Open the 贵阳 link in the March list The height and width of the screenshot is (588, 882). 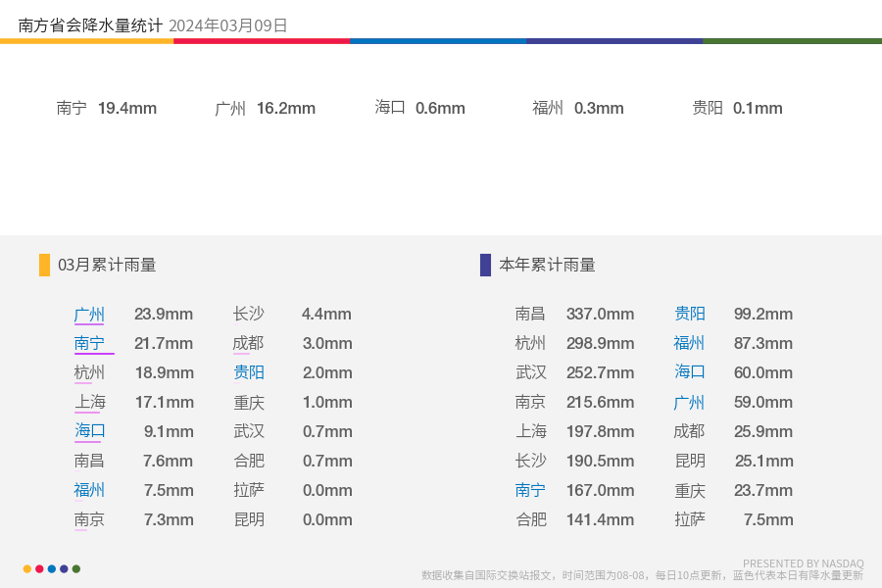tap(249, 372)
